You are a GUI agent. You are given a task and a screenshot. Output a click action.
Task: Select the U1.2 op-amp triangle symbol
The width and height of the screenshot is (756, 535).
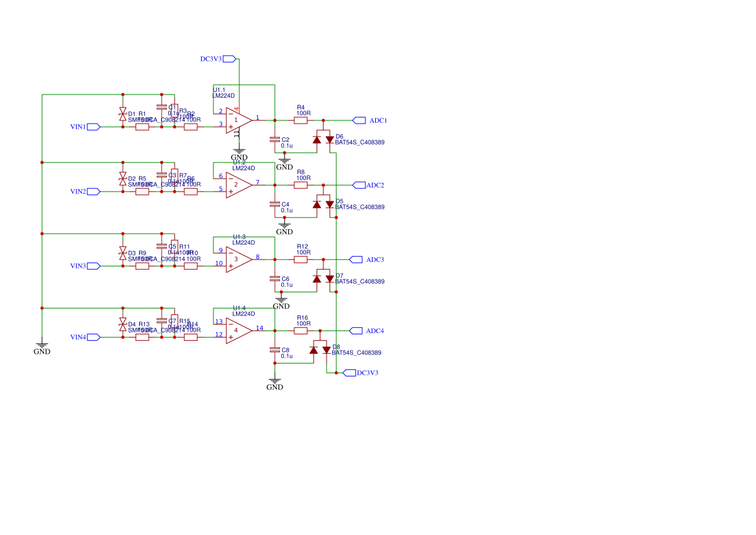click(239, 185)
